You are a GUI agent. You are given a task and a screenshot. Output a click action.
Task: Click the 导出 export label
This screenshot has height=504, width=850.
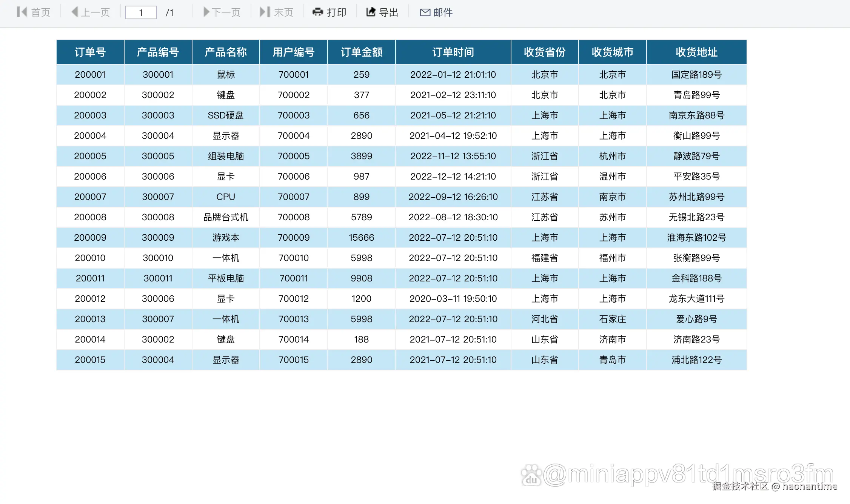pyautogui.click(x=389, y=12)
